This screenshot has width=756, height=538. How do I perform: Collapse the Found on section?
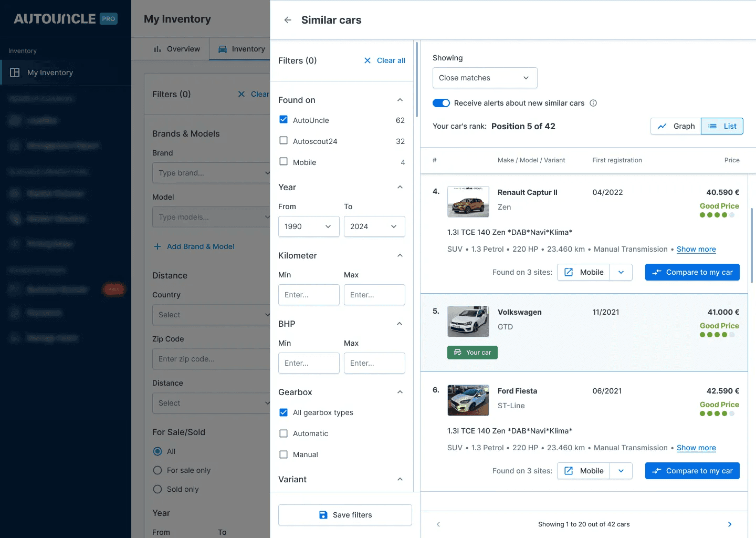[400, 100]
